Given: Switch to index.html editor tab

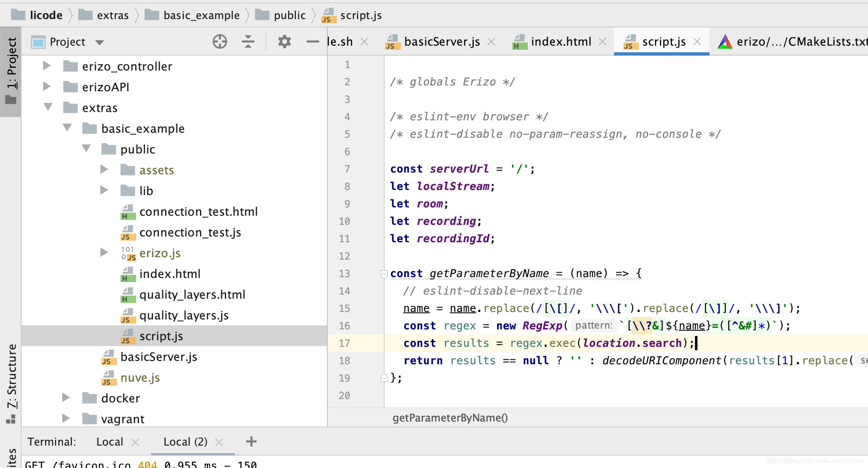Looking at the screenshot, I should [561, 41].
